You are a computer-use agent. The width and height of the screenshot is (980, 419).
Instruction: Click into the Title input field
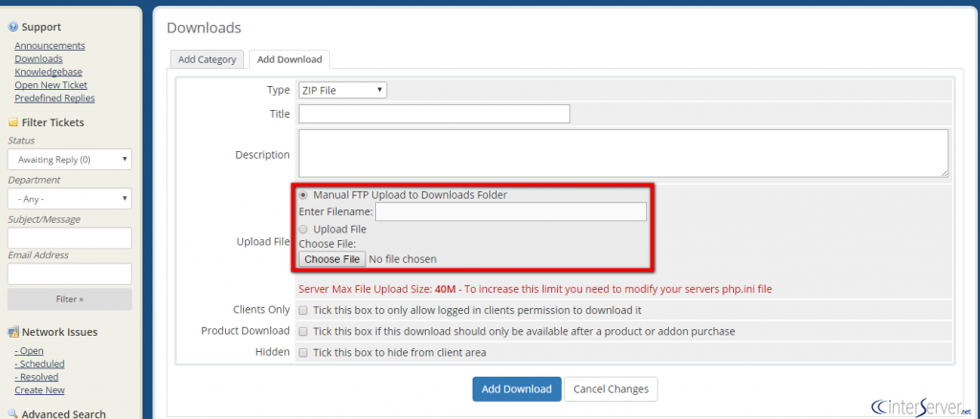pos(434,114)
